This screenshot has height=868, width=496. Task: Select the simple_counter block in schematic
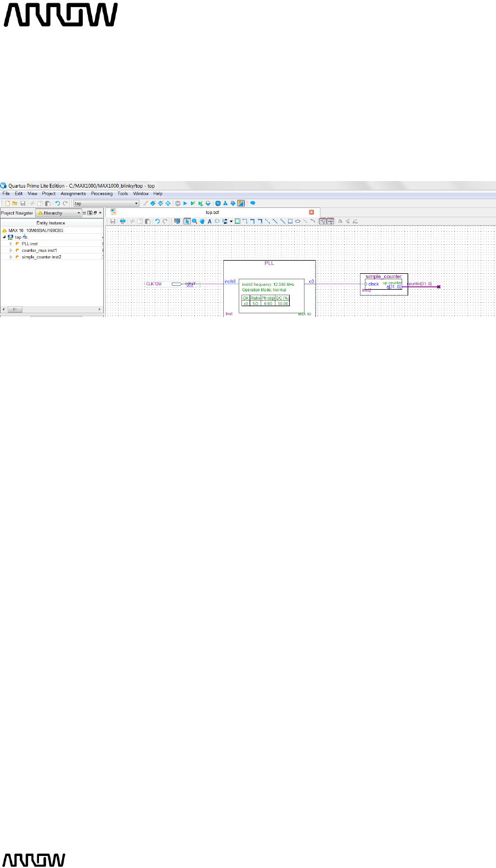click(384, 284)
